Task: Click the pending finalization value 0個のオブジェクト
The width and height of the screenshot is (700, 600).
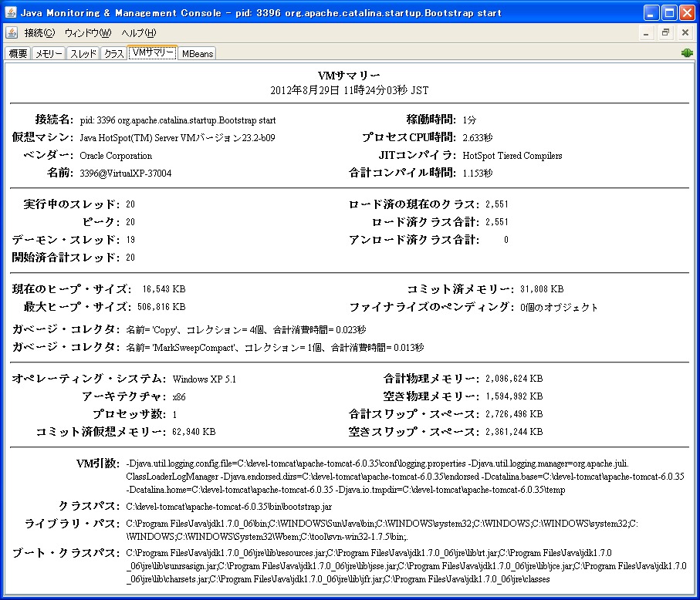Action: point(559,308)
